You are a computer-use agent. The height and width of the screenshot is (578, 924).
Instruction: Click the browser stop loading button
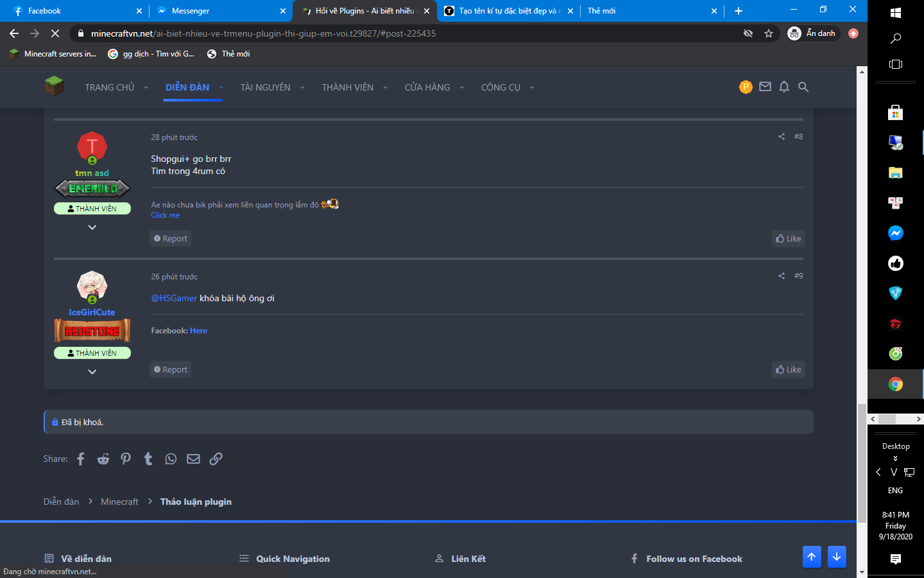coord(55,33)
